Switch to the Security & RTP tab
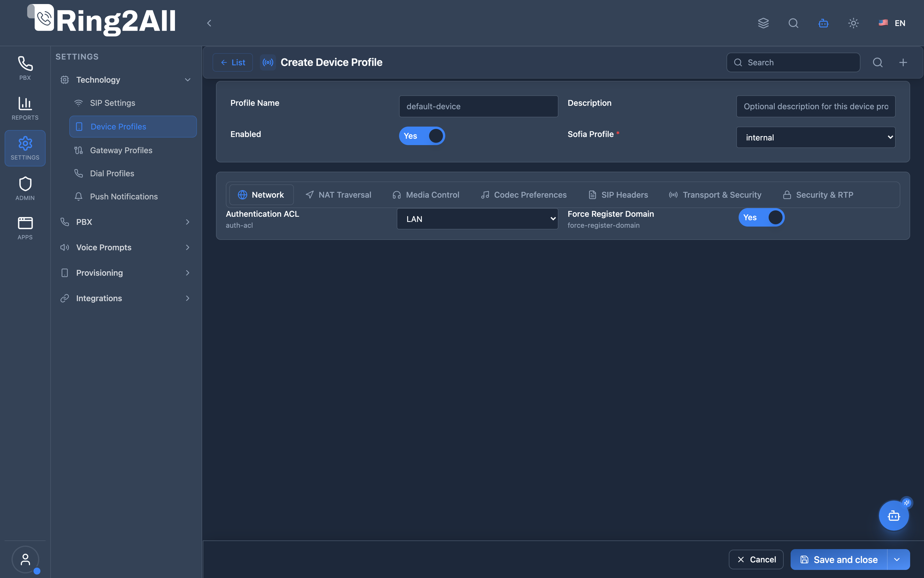 [x=818, y=194]
